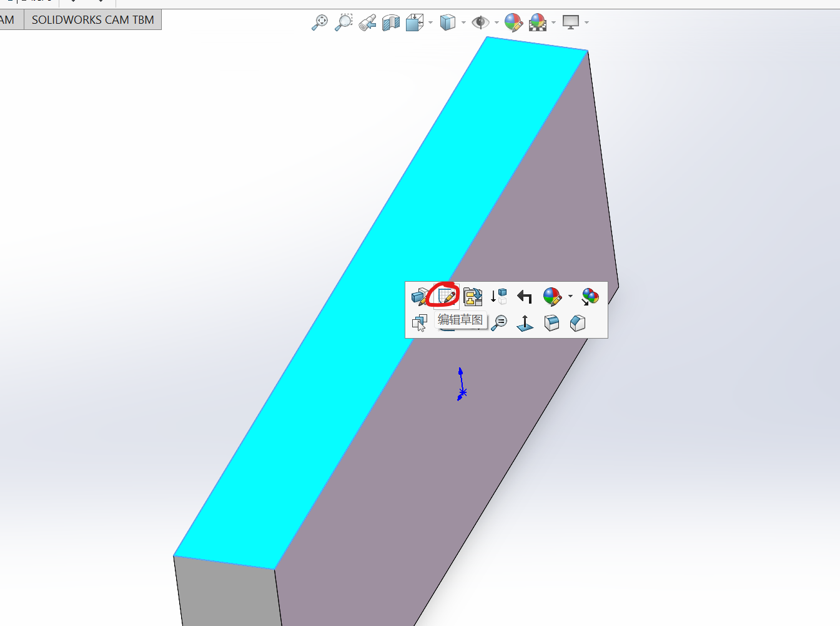Click the Zoom to Selection magnifier icon
The image size is (840, 626).
[x=499, y=323]
